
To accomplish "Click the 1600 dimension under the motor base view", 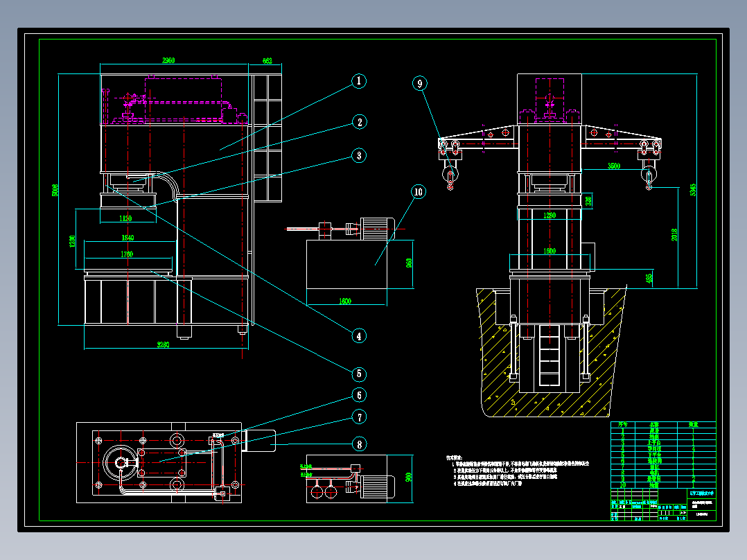I will (x=345, y=301).
